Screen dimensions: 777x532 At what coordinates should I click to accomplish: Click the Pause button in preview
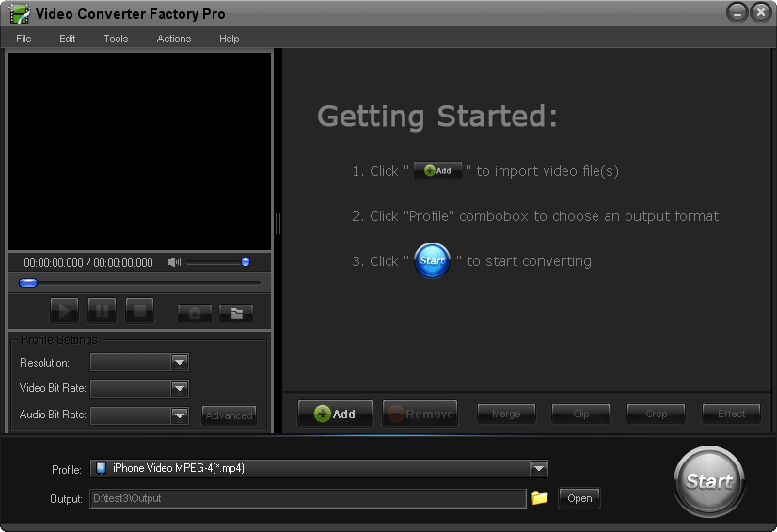tap(102, 310)
